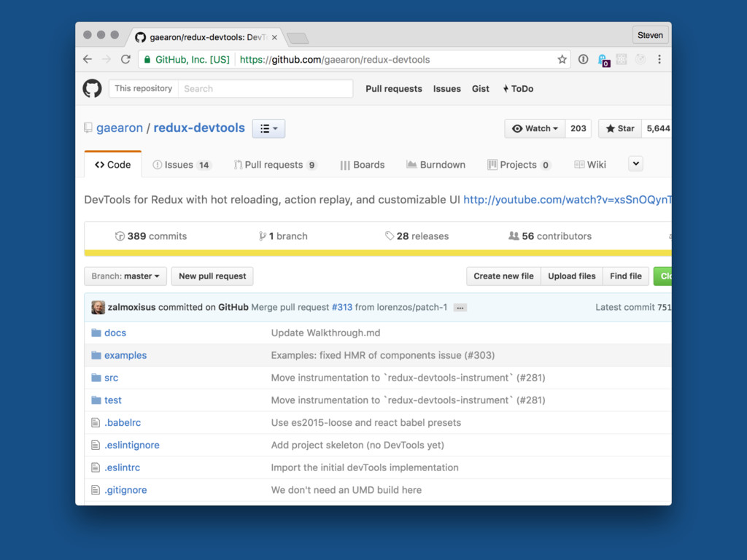Screen dimensions: 747x560
Task: Bookmark the page with the star icon
Action: 562,60
